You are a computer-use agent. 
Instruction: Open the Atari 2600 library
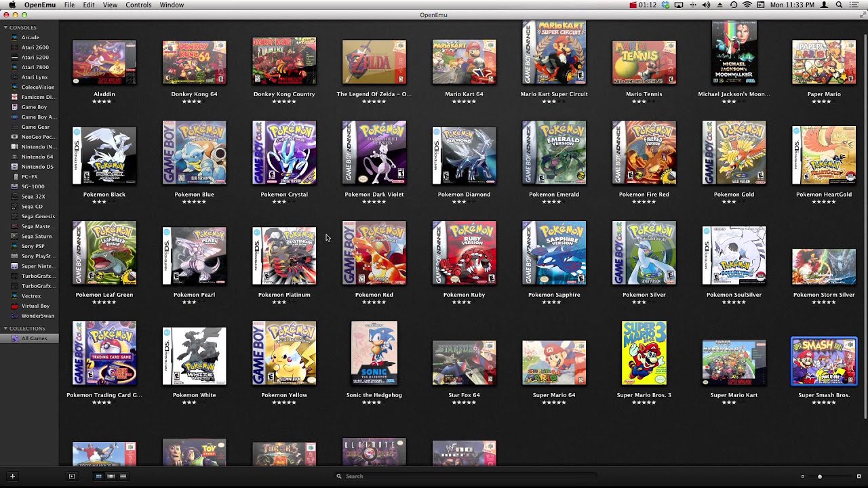(x=29, y=47)
